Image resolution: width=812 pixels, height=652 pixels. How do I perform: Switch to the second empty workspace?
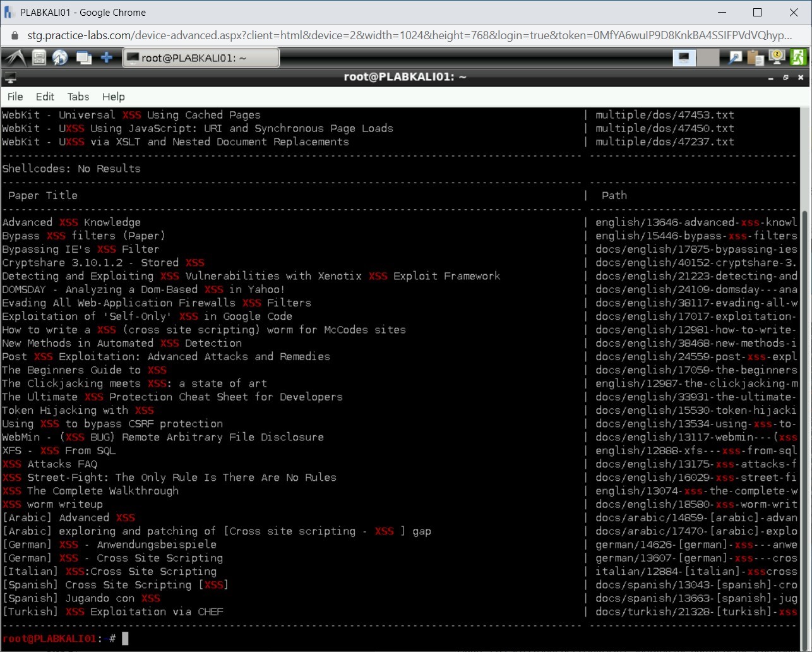[707, 58]
